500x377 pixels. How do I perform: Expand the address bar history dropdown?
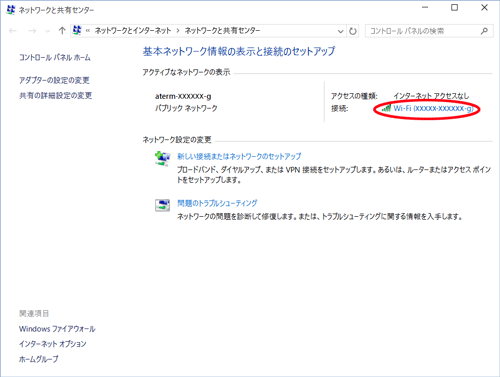(x=340, y=31)
